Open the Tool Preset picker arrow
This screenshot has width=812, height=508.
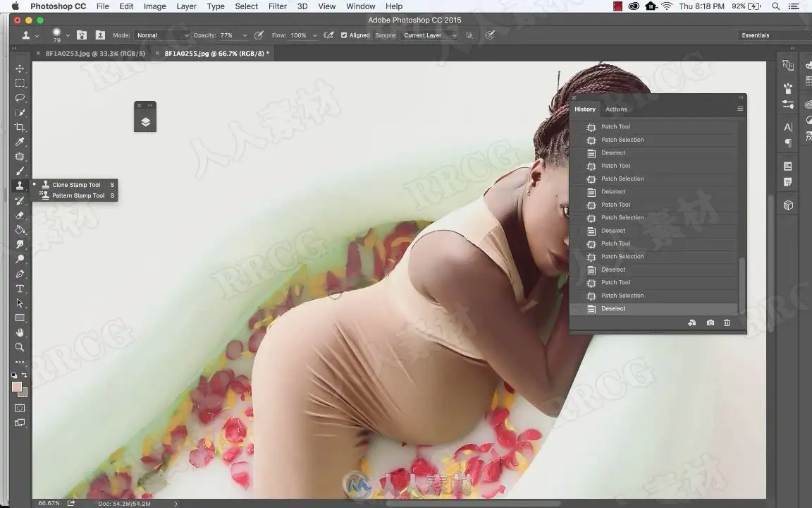(37, 36)
